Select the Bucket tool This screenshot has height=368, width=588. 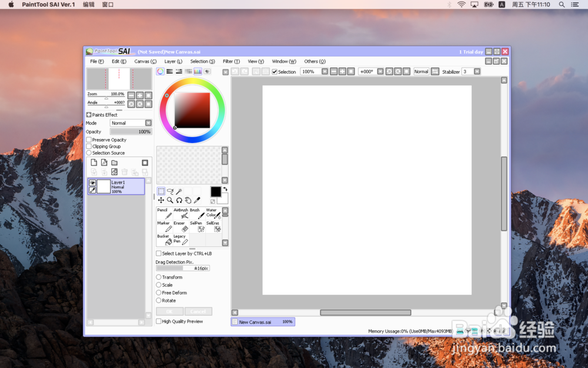tap(164, 240)
